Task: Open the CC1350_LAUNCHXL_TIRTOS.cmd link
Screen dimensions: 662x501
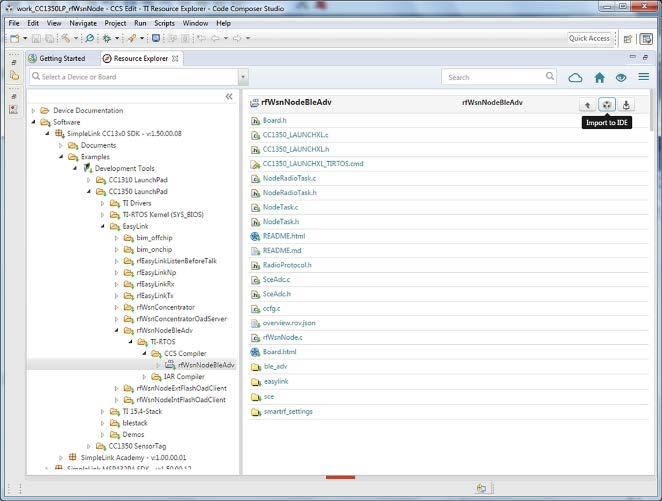Action: [313, 164]
